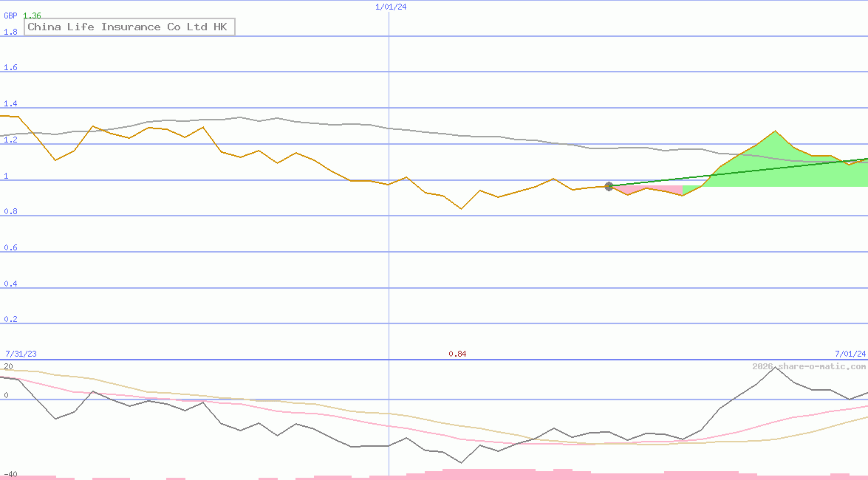The image size is (868, 480).
Task: Click the 0.2 price axis label
Action: coord(10,320)
